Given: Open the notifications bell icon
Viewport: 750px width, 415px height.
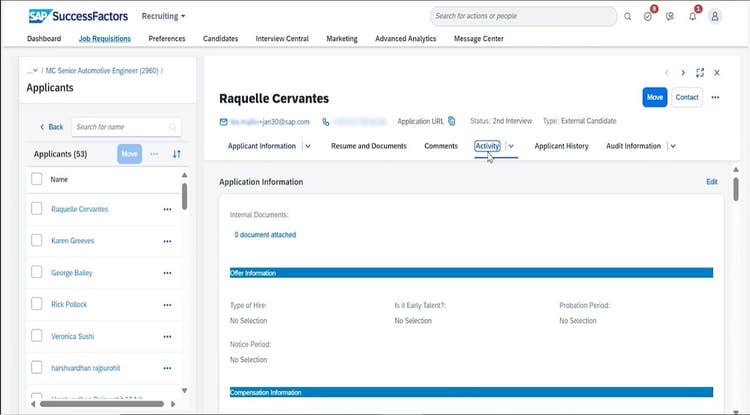Looking at the screenshot, I should point(693,16).
